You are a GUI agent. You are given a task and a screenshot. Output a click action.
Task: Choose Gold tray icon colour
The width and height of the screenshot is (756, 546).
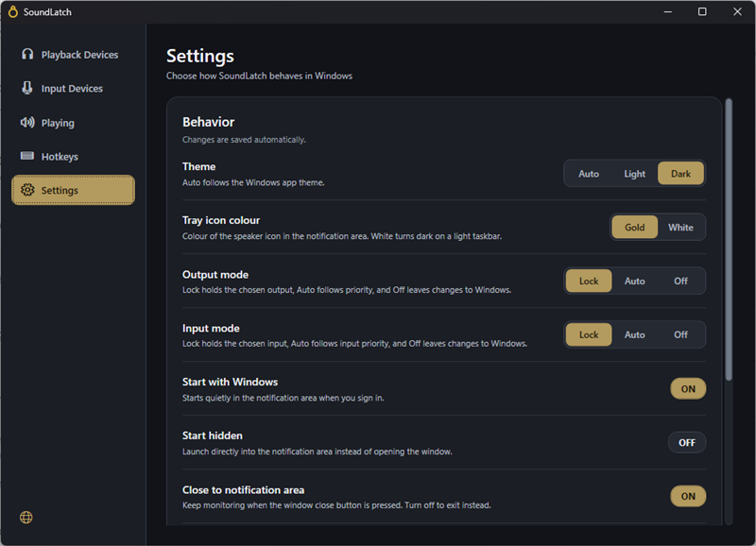pos(634,227)
